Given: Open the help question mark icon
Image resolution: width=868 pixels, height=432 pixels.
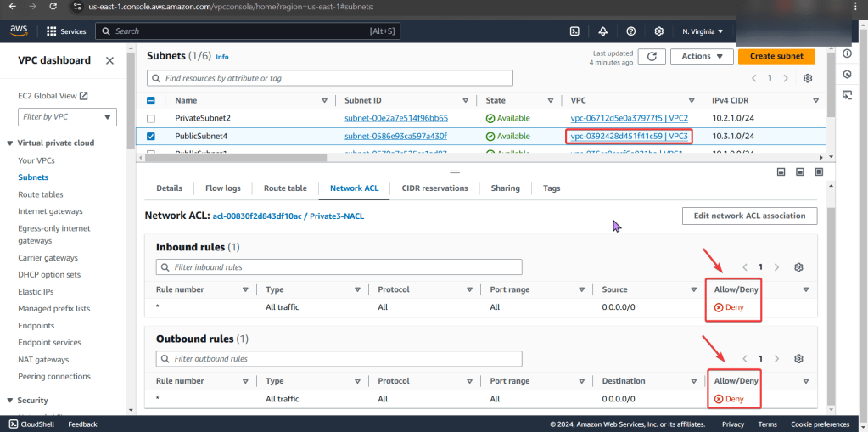Looking at the screenshot, I should pyautogui.click(x=630, y=31).
